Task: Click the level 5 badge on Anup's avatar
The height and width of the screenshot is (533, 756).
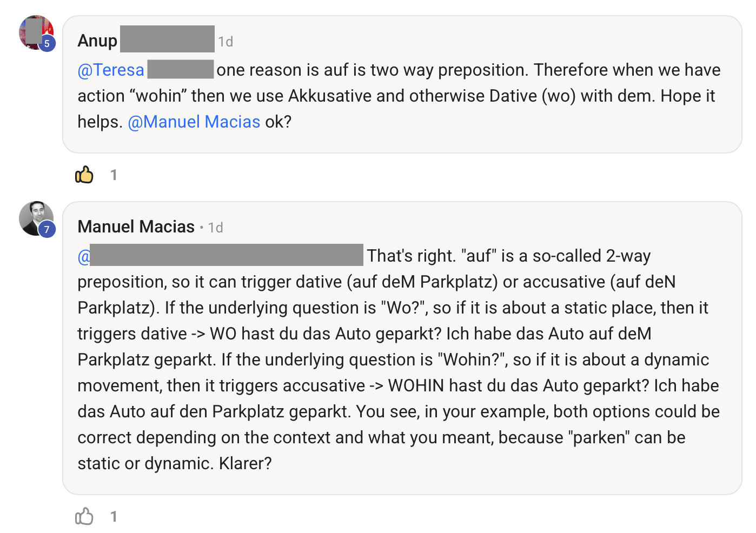Action: click(47, 44)
